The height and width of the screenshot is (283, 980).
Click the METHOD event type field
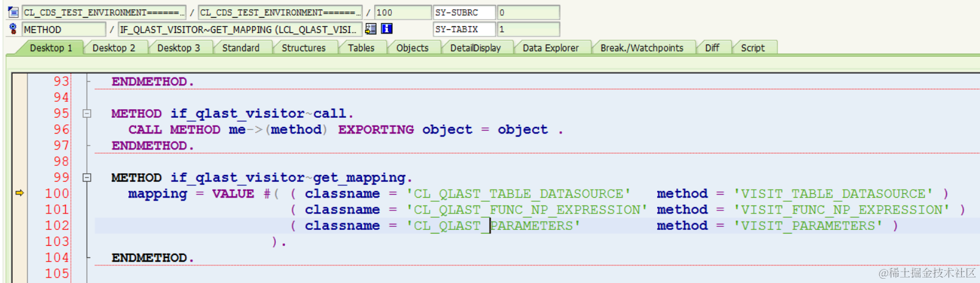coord(63,29)
